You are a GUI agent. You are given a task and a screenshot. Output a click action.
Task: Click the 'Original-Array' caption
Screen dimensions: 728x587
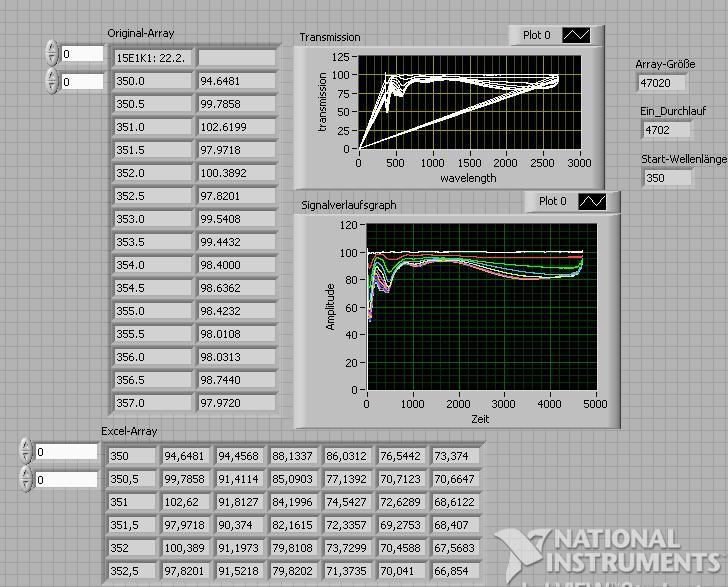[x=141, y=33]
